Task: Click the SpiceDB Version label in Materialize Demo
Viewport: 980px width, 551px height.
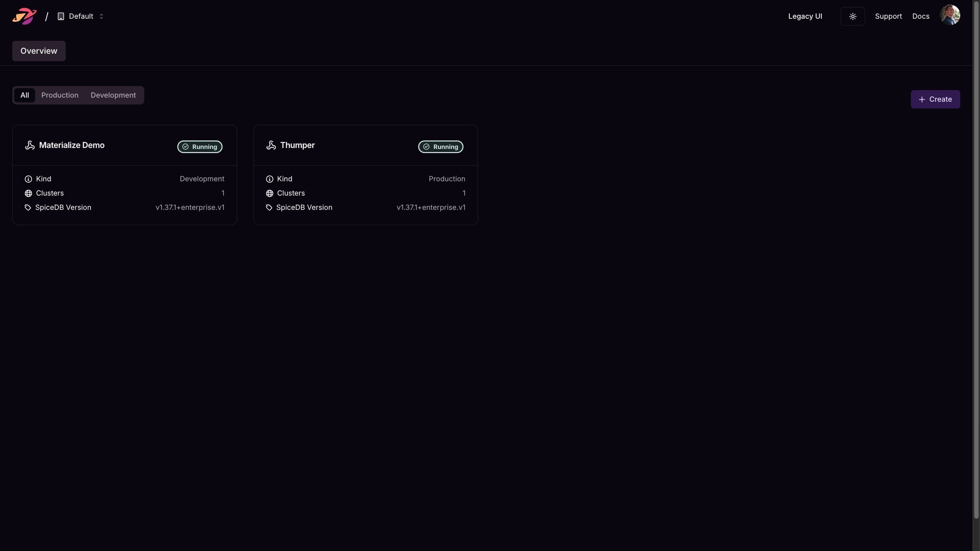Action: click(x=63, y=207)
